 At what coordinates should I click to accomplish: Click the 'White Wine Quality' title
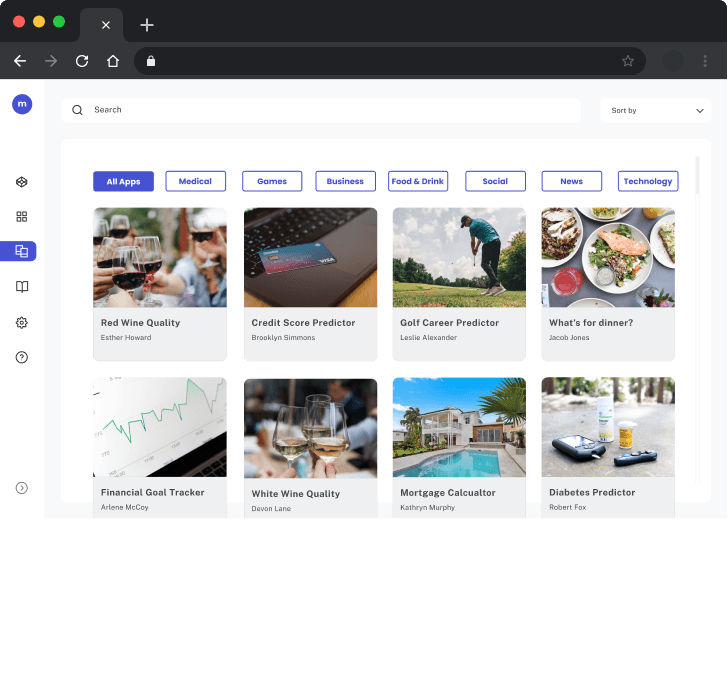(296, 494)
